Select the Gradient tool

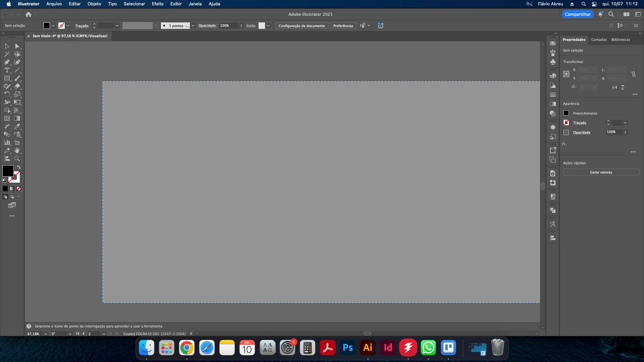tap(17, 119)
